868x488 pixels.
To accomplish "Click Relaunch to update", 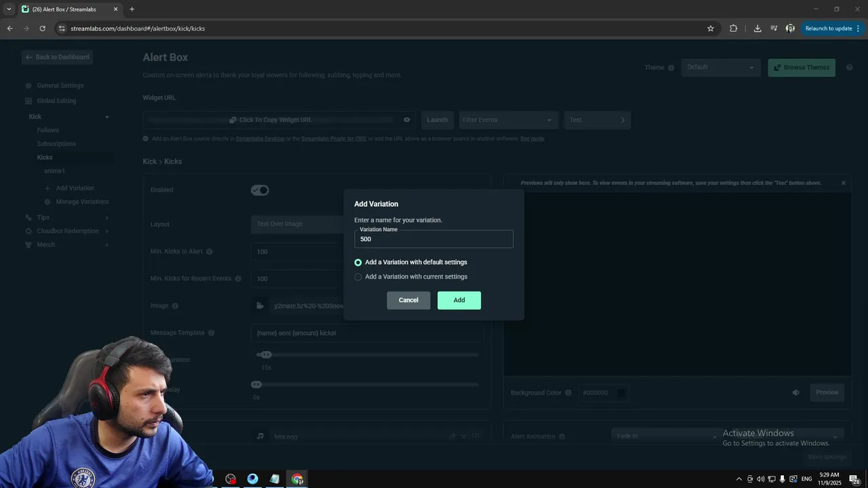I will (832, 28).
